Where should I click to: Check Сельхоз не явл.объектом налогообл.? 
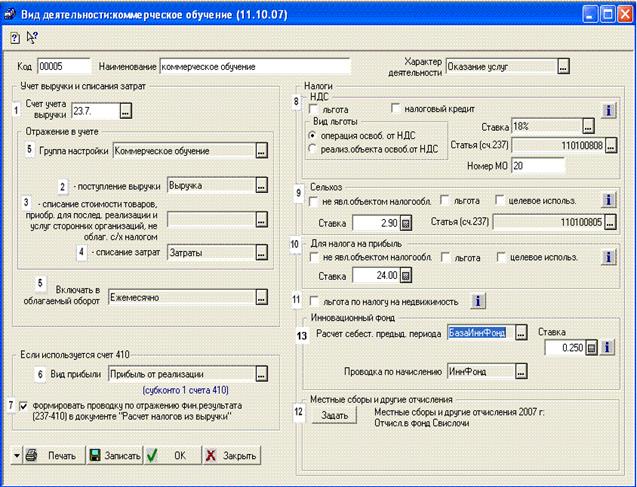click(x=314, y=201)
